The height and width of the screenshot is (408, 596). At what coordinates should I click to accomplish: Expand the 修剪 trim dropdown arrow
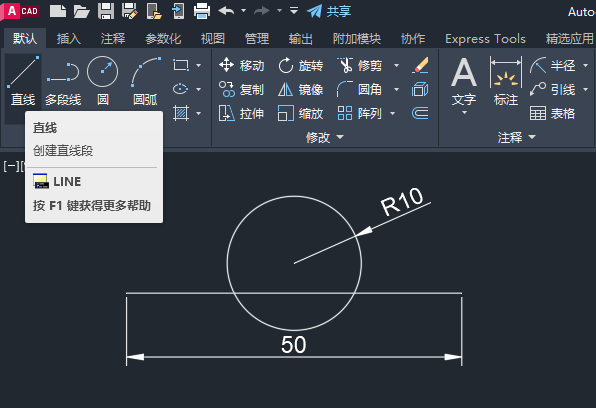point(396,65)
